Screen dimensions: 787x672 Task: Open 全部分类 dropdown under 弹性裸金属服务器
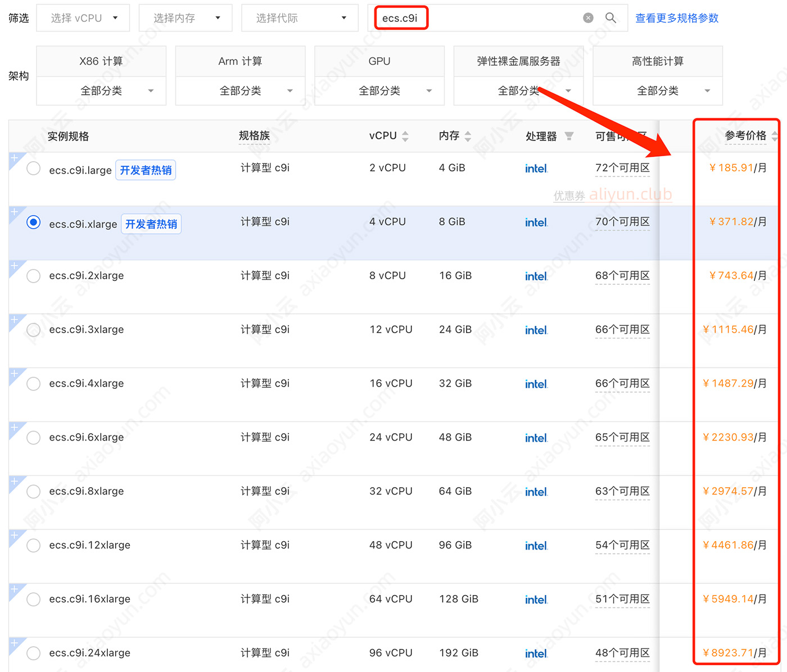pos(519,91)
